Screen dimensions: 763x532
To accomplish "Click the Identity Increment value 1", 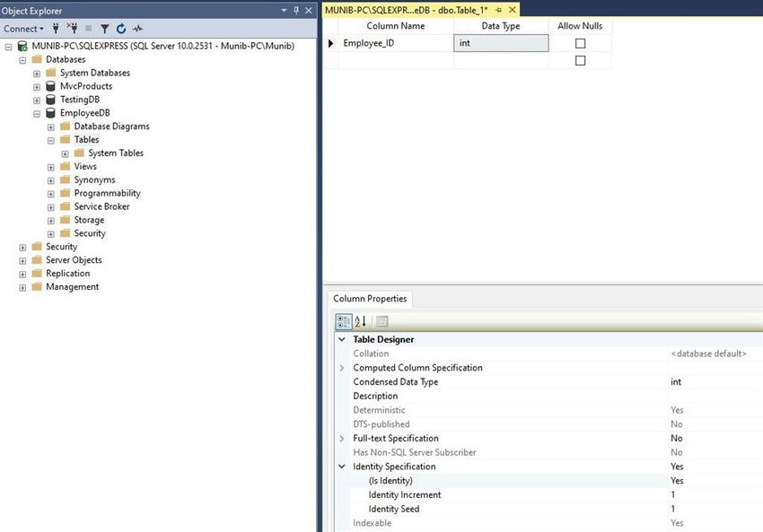I will tap(673, 494).
